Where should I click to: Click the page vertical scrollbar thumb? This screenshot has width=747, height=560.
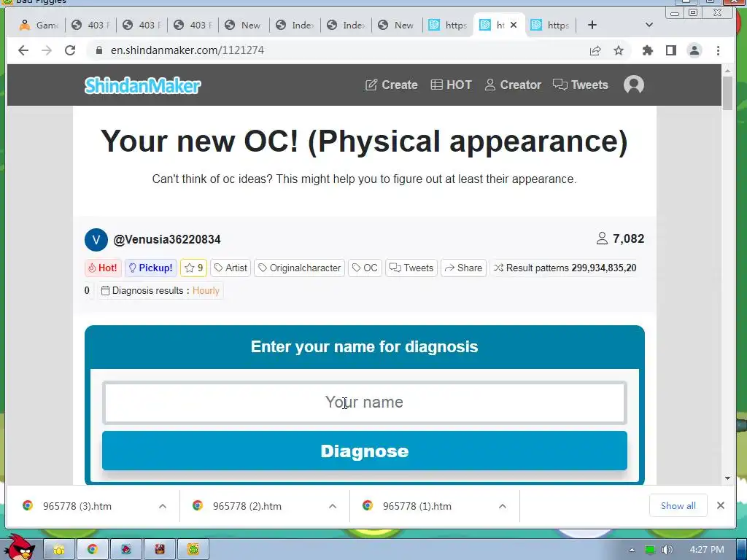tap(727, 93)
